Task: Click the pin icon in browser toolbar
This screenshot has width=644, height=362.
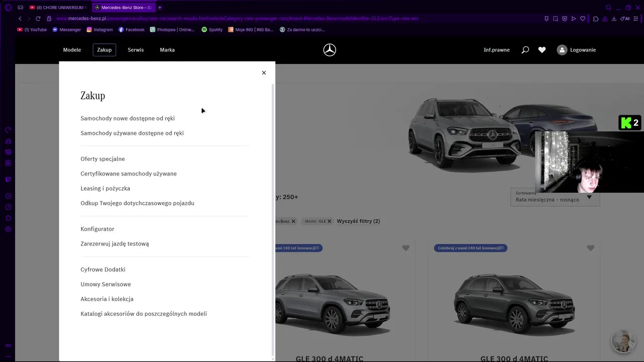Action: click(546, 19)
